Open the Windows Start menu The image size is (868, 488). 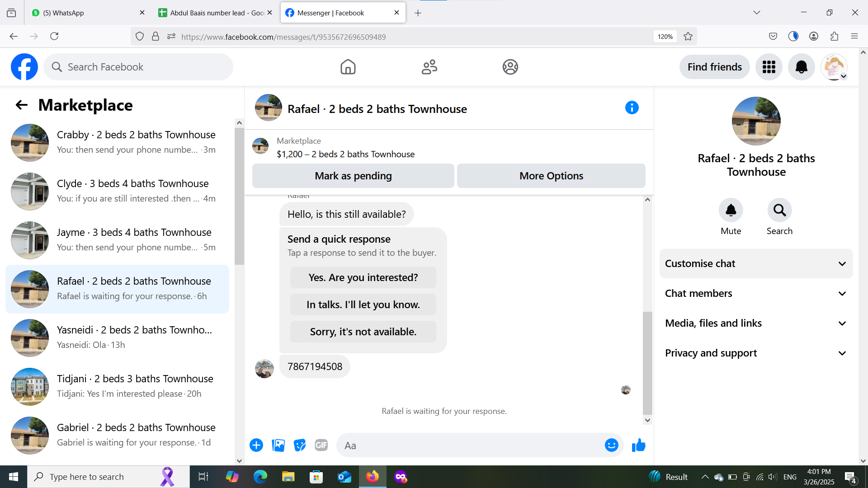(x=14, y=477)
